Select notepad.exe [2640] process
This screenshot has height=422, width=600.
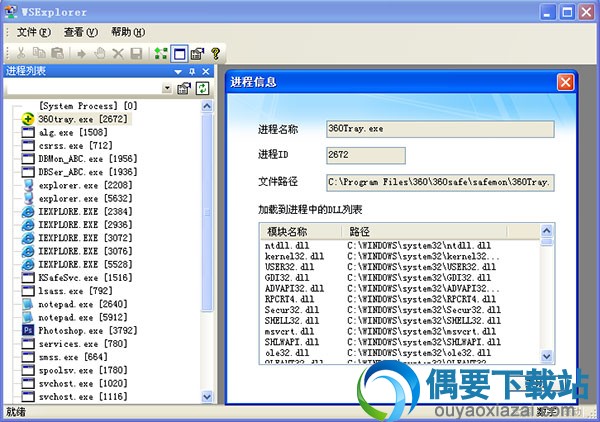click(x=83, y=305)
